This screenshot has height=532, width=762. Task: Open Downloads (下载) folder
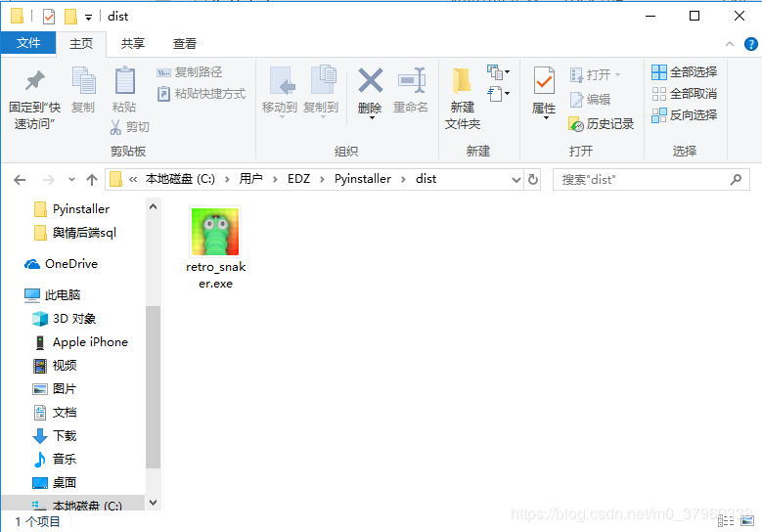point(55,436)
